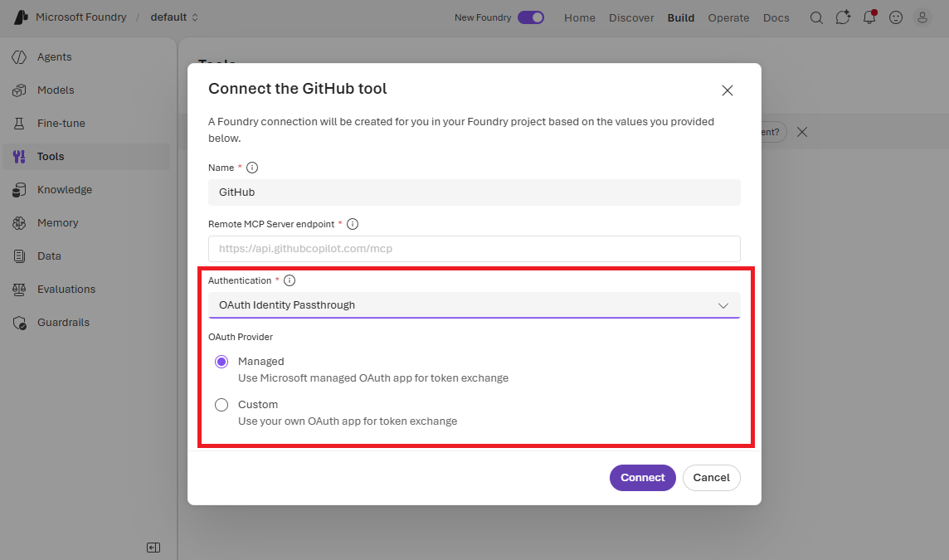
Task: Open Evaluations in the sidebar
Action: pyautogui.click(x=86, y=290)
